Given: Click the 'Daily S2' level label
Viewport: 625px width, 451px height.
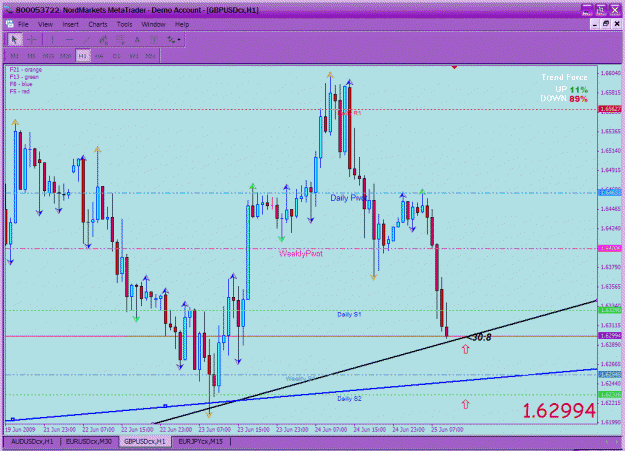Looking at the screenshot, I should pos(349,398).
